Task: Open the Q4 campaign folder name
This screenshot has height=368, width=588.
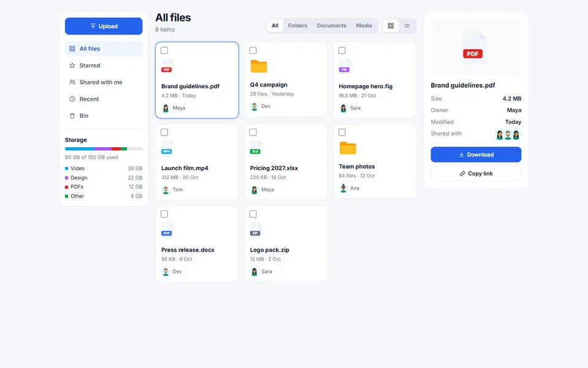Action: click(268, 85)
